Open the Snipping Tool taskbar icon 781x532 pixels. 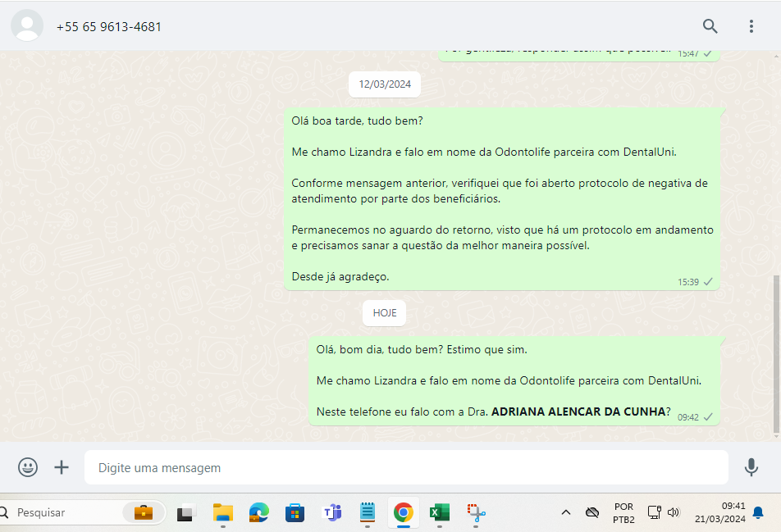click(476, 512)
